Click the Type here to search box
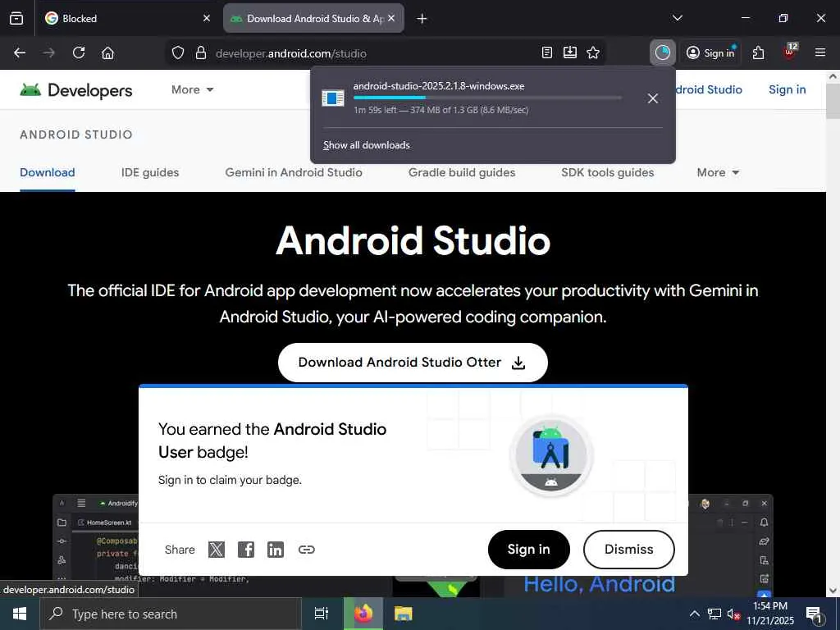 [171, 614]
